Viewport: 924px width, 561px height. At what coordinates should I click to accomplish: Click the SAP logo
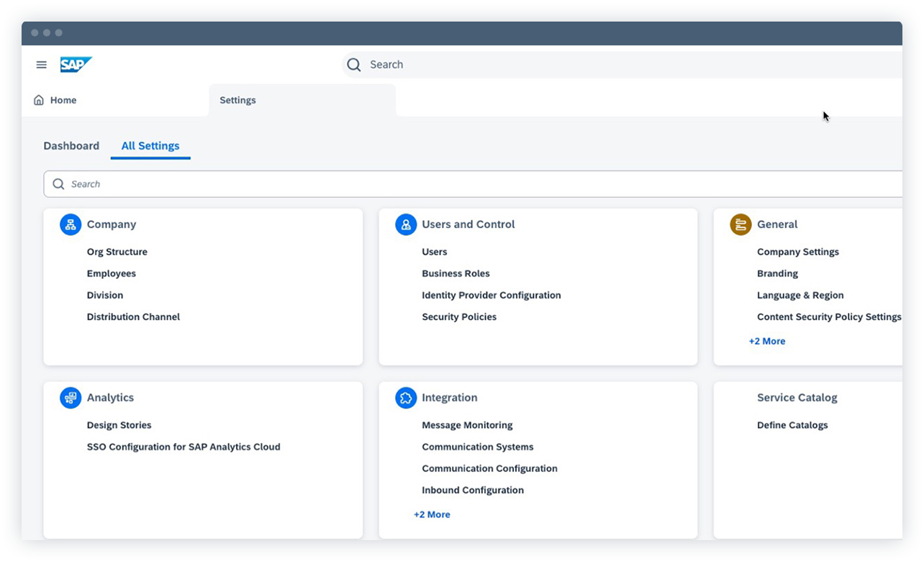coord(76,64)
